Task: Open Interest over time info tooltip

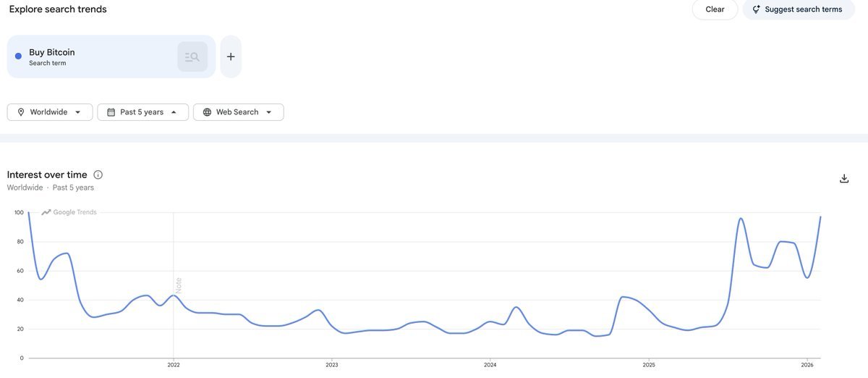Action: coord(98,175)
